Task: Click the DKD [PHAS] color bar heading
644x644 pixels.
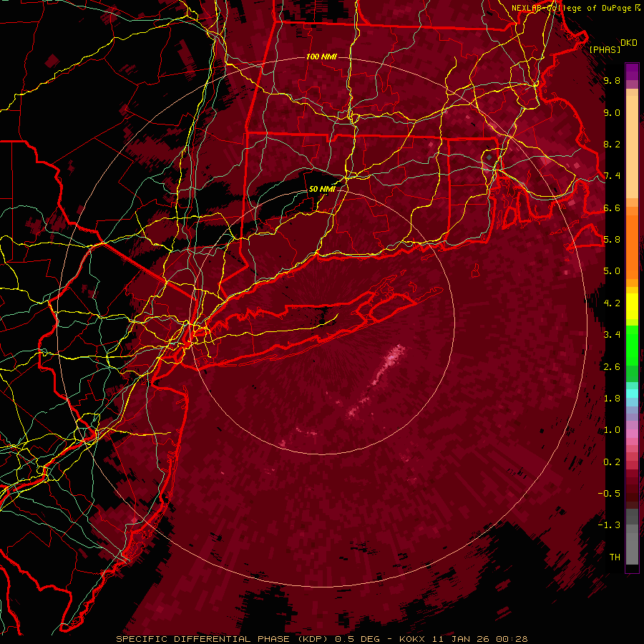Action: click(x=613, y=46)
